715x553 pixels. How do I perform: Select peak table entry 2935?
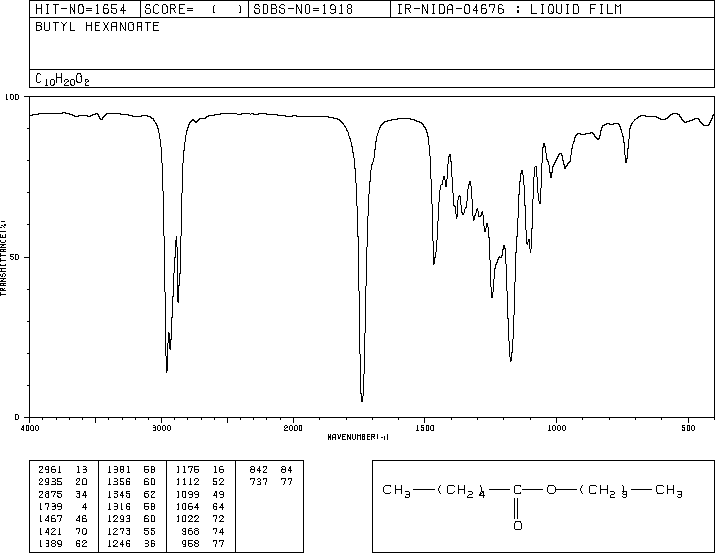point(50,482)
